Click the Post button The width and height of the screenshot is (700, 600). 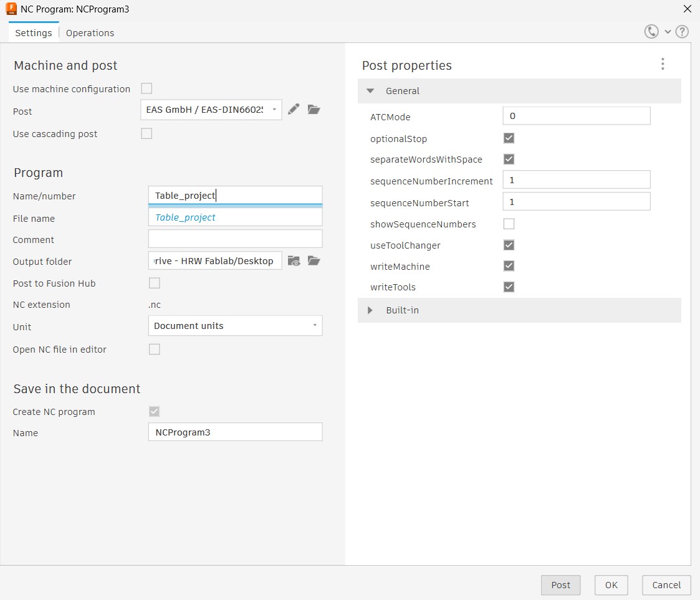coord(560,585)
